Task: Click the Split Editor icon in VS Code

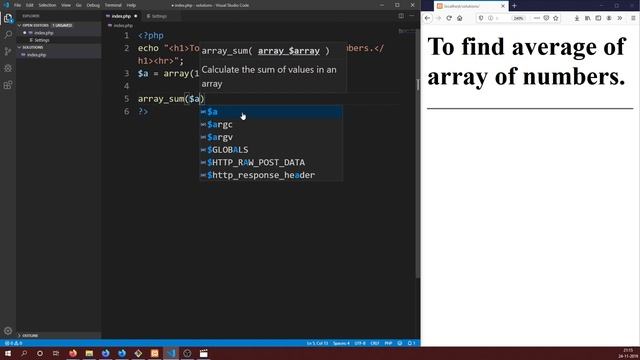Action: point(401,16)
